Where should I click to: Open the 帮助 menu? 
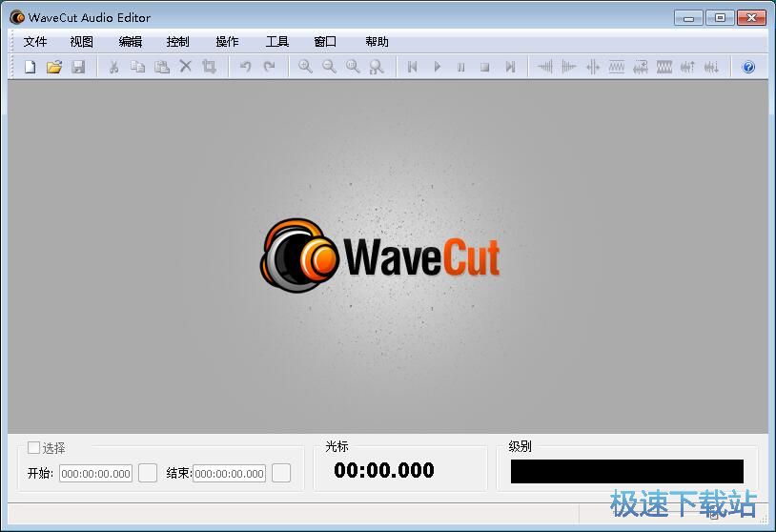(x=377, y=42)
